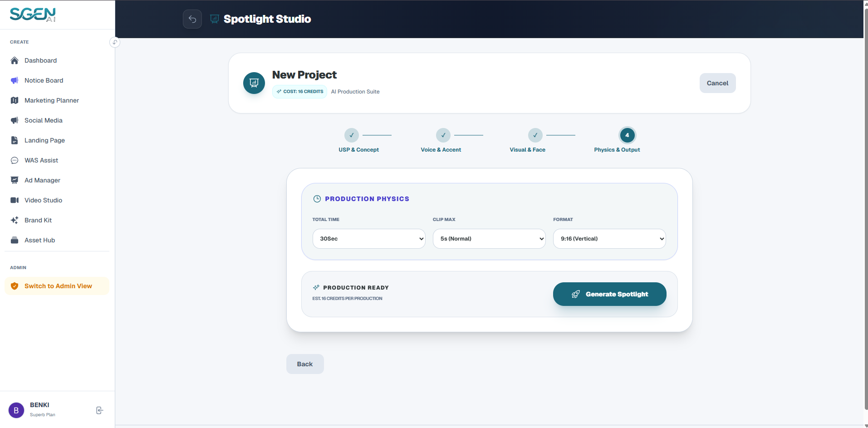
Task: Click the Production Ready sparkle icon
Action: (316, 287)
